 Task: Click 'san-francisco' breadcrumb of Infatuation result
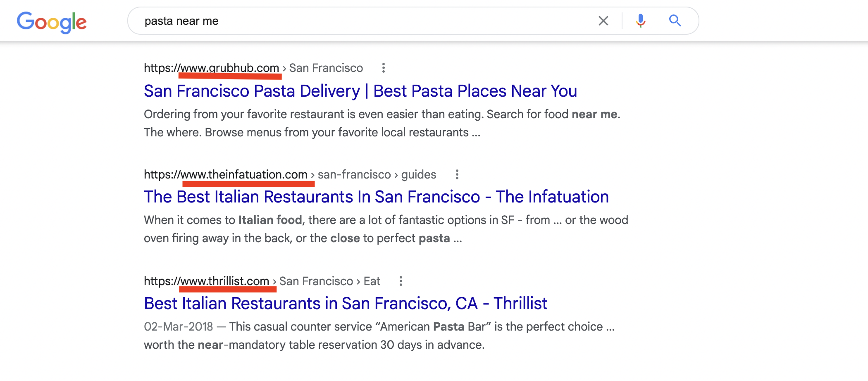pyautogui.click(x=354, y=174)
